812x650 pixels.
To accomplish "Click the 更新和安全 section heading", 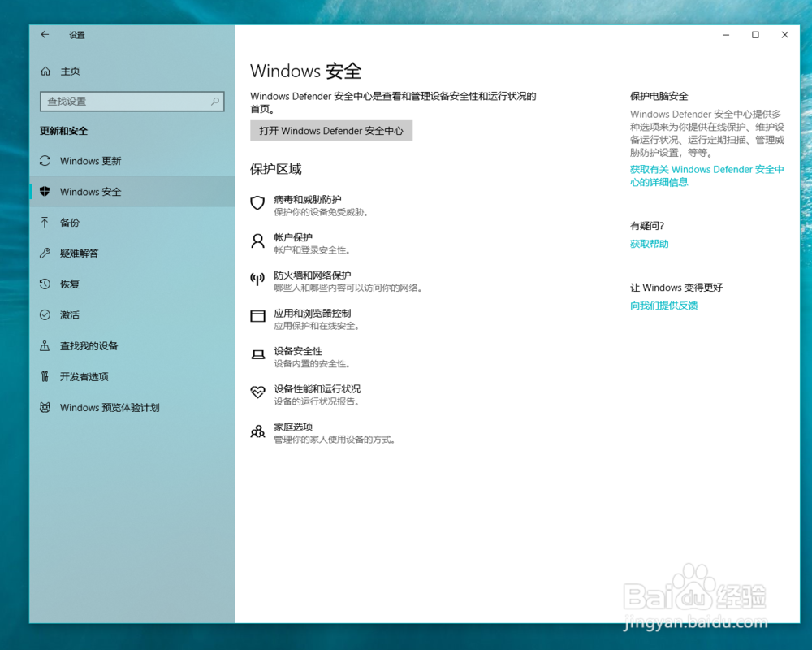I will coord(63,131).
